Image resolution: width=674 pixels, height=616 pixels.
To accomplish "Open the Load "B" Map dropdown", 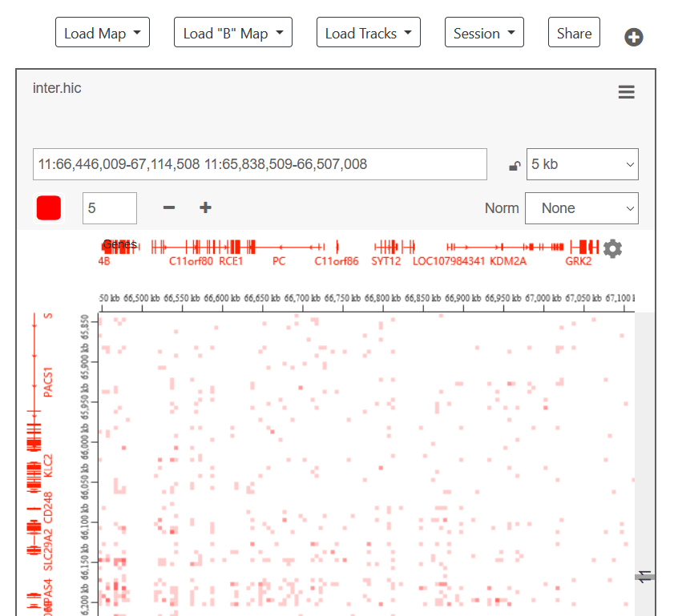I will coord(233,33).
